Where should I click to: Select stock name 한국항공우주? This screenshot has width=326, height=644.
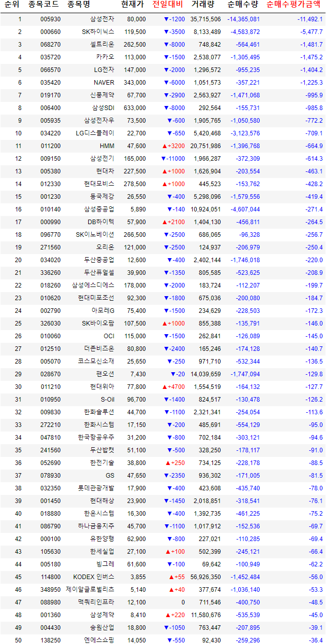point(97,438)
